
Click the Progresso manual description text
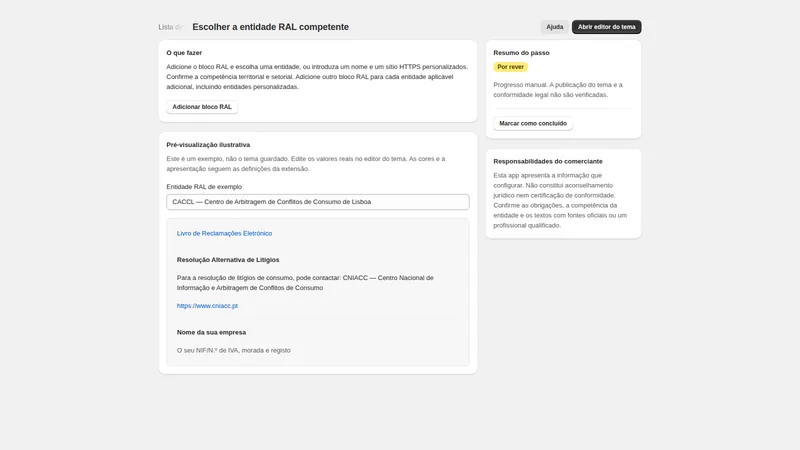pos(558,90)
